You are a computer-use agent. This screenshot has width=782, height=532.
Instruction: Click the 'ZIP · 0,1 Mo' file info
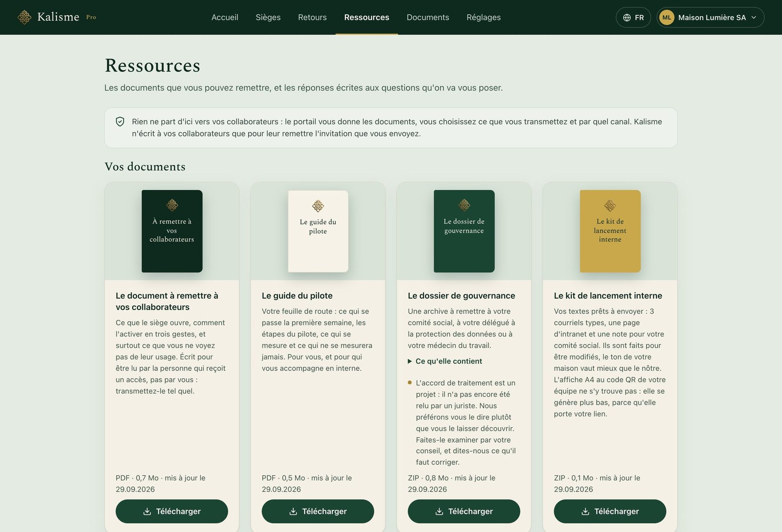click(x=597, y=483)
